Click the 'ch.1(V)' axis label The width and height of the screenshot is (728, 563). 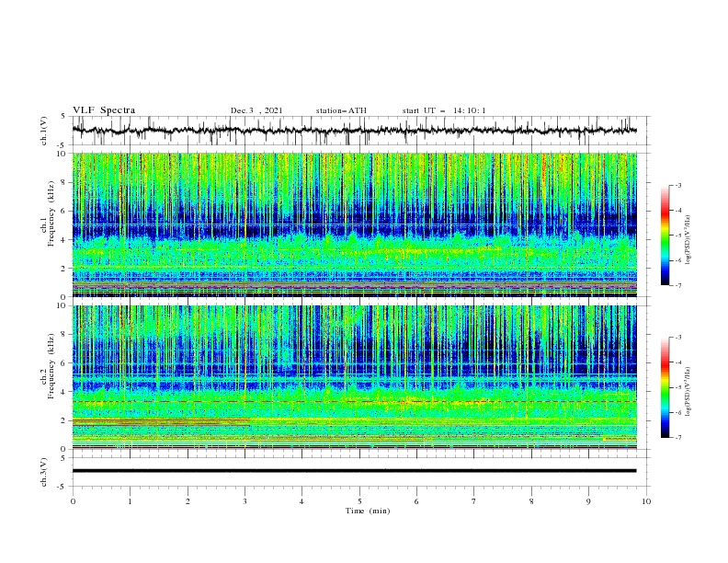[x=44, y=131]
